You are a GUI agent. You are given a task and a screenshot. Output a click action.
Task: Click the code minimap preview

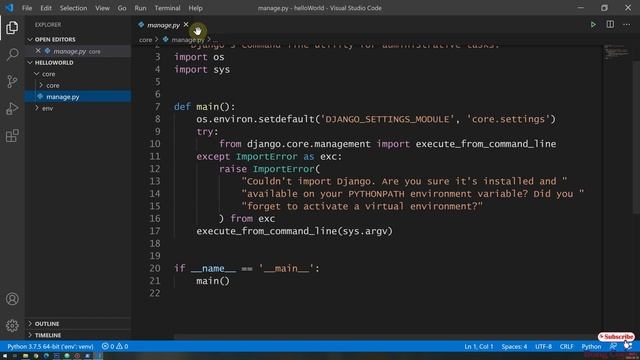click(x=616, y=52)
